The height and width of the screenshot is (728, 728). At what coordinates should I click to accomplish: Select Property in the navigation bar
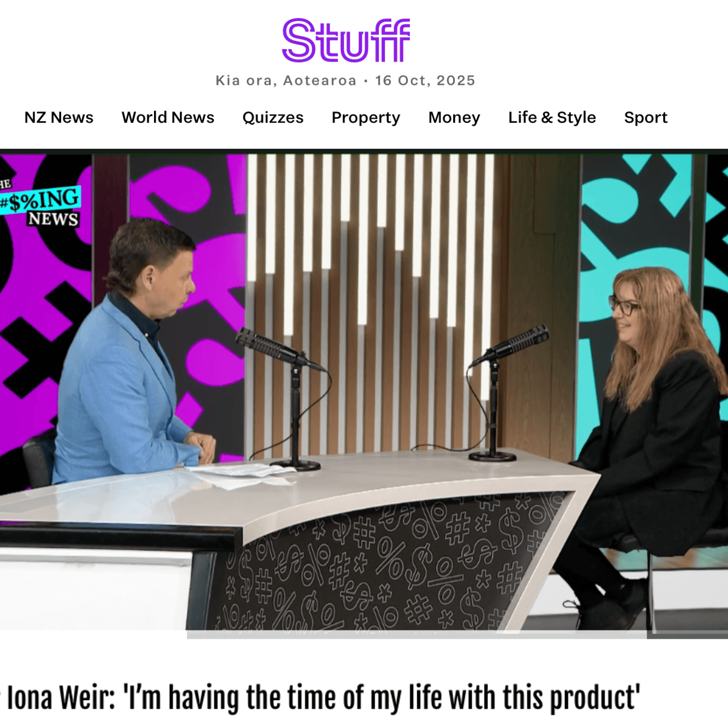coord(366,117)
